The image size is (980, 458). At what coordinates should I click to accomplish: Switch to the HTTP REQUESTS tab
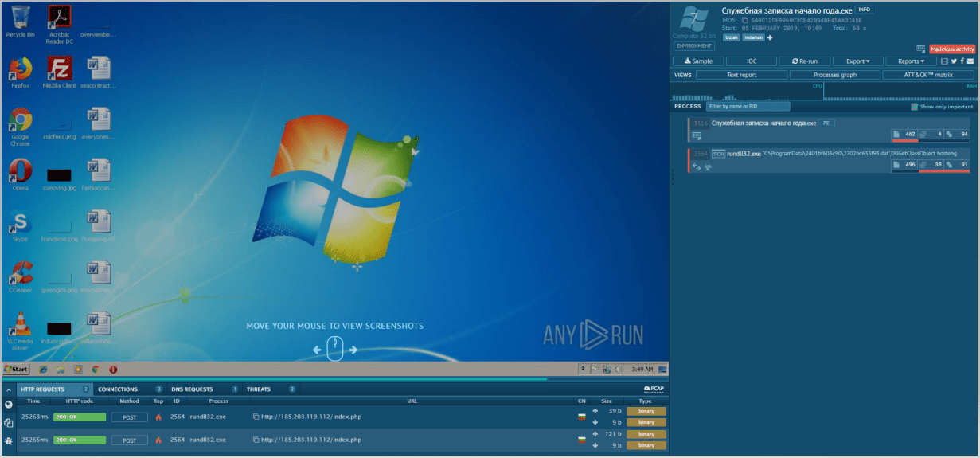(x=55, y=389)
